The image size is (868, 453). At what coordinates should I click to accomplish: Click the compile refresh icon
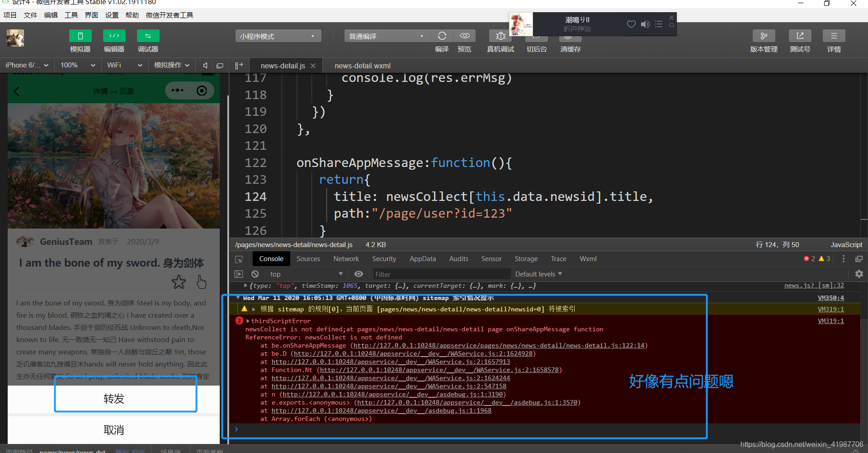[x=442, y=36]
